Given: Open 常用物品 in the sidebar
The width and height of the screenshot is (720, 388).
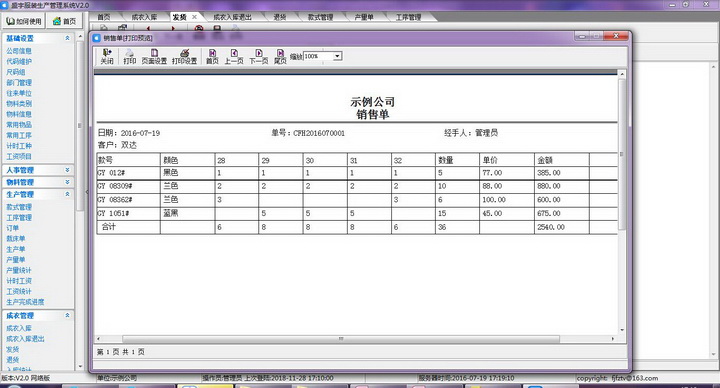Looking at the screenshot, I should 19,125.
